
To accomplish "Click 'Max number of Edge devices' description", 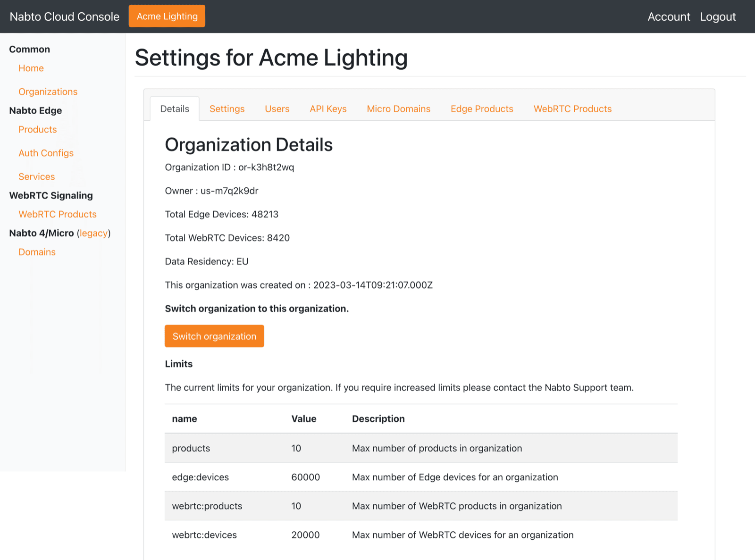I will [455, 477].
